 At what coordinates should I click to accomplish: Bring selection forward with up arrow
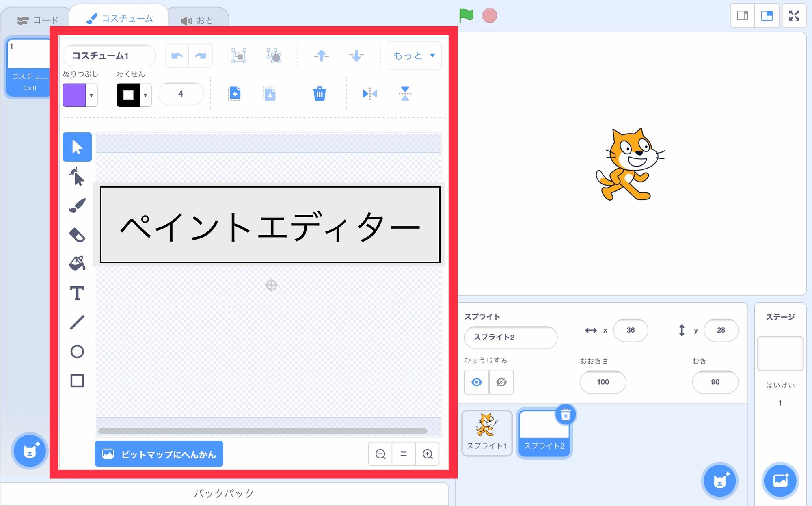pyautogui.click(x=322, y=56)
